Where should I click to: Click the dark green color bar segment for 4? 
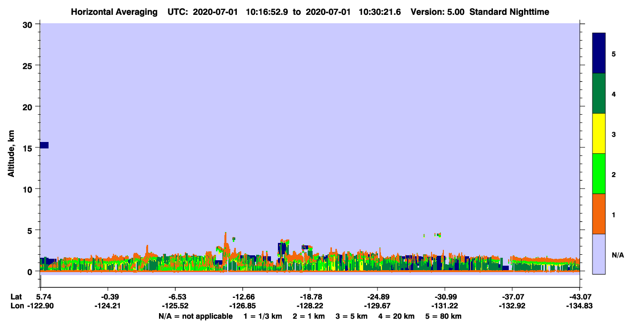tap(599, 94)
